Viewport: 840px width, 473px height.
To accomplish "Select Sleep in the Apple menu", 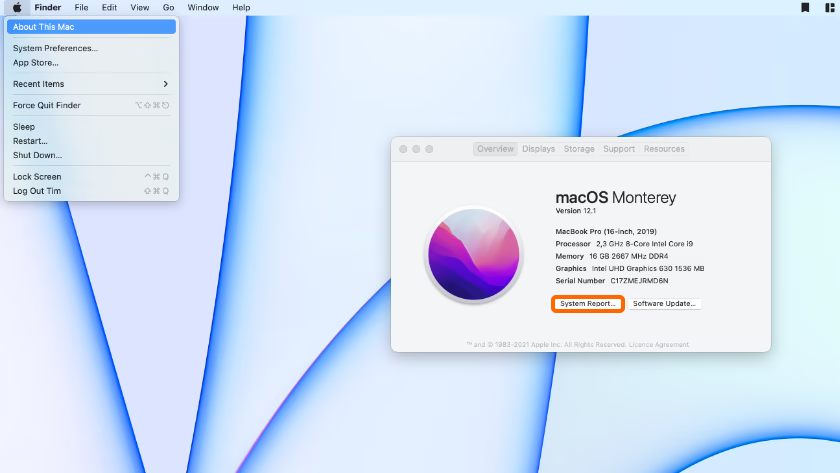I will pyautogui.click(x=91, y=127).
